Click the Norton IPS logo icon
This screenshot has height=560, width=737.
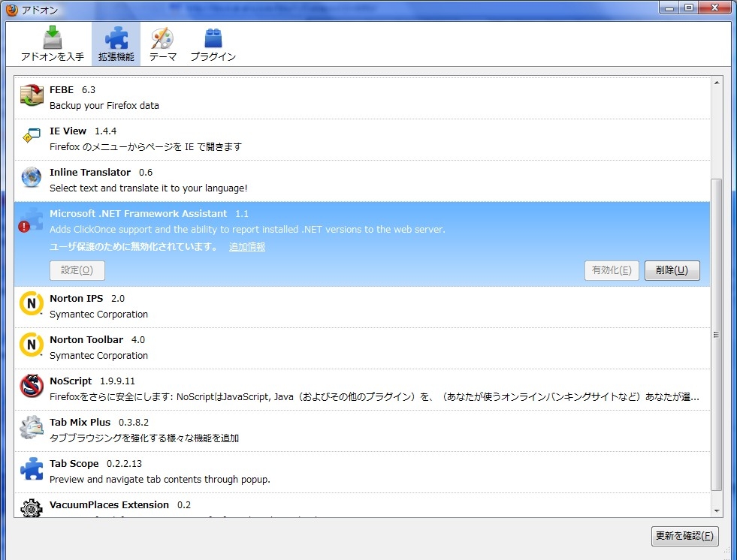[32, 303]
